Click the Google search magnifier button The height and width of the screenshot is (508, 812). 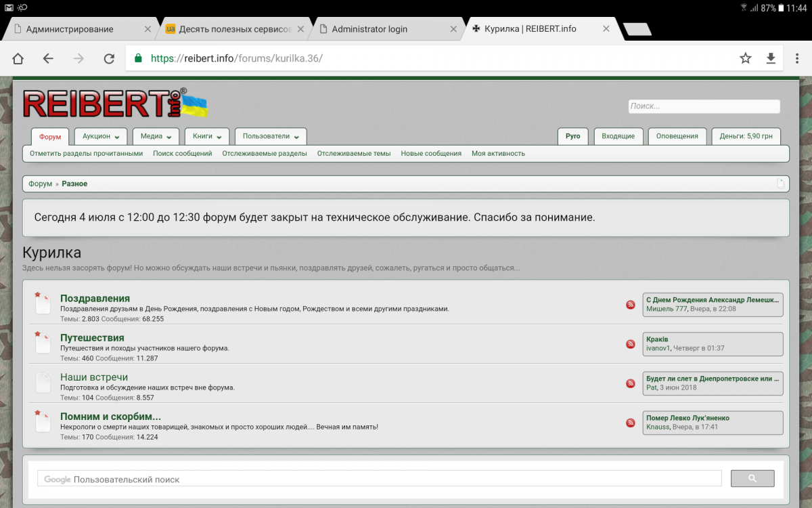tap(752, 479)
